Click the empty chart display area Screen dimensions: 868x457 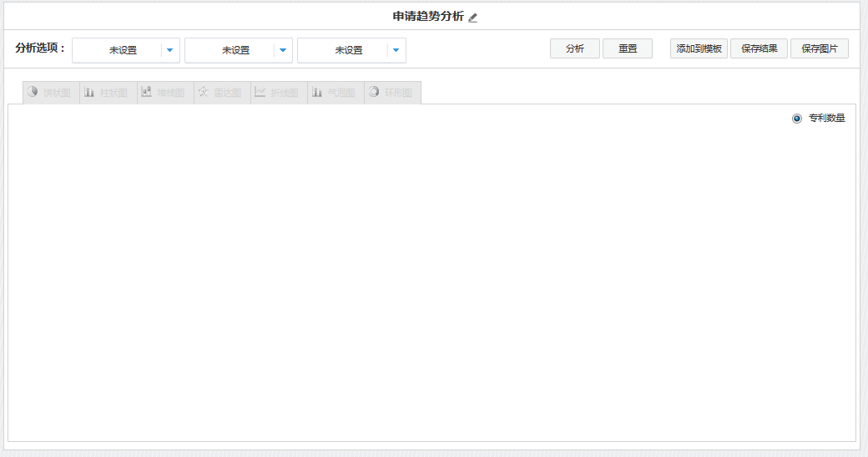(431, 276)
